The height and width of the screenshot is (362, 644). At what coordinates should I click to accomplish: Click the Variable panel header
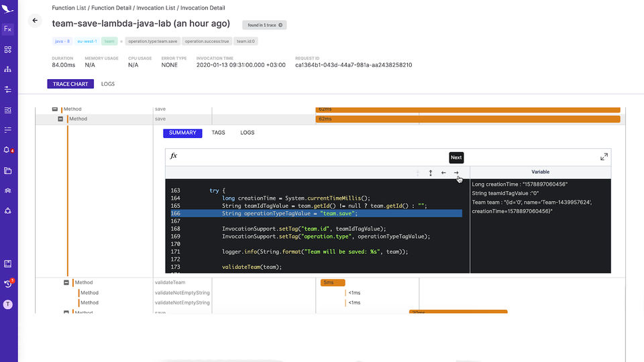(540, 172)
